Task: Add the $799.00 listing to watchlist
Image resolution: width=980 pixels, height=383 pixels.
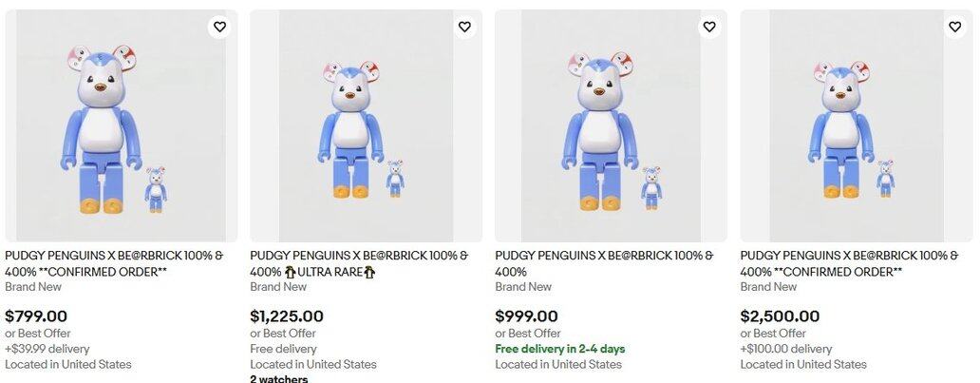Action: pyautogui.click(x=219, y=27)
